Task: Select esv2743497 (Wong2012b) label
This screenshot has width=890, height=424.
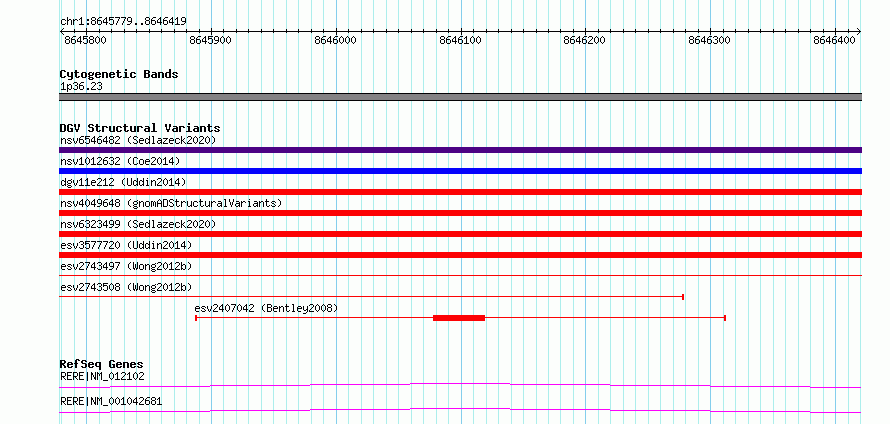Action: (x=126, y=266)
